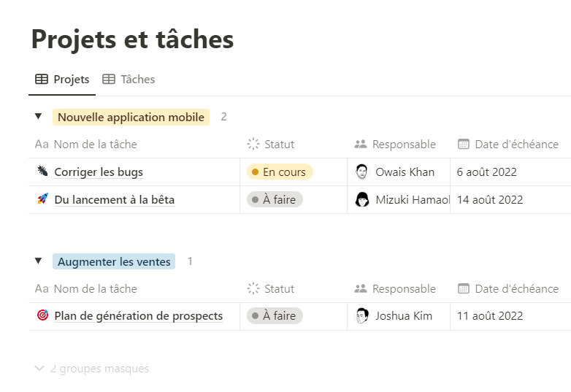The image size is (571, 392).
Task: Collapse the Nouvelle application mobile group
Action: tap(38, 117)
